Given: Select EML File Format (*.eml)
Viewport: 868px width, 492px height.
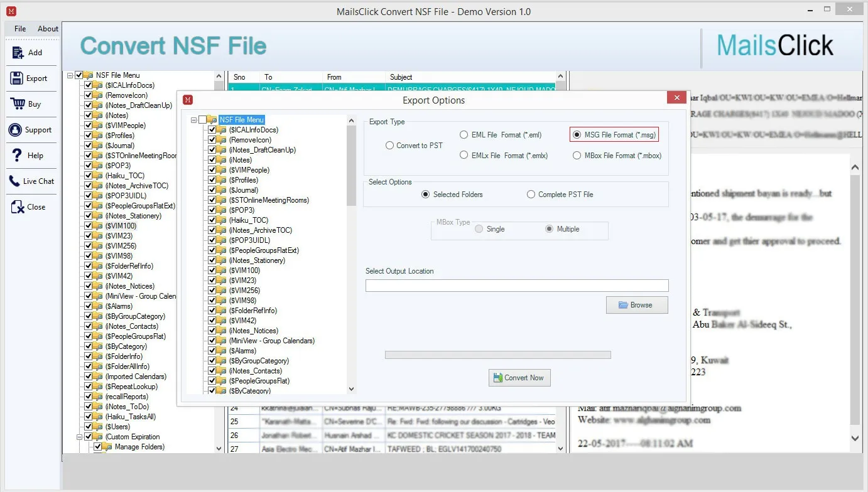Looking at the screenshot, I should 501,135.
